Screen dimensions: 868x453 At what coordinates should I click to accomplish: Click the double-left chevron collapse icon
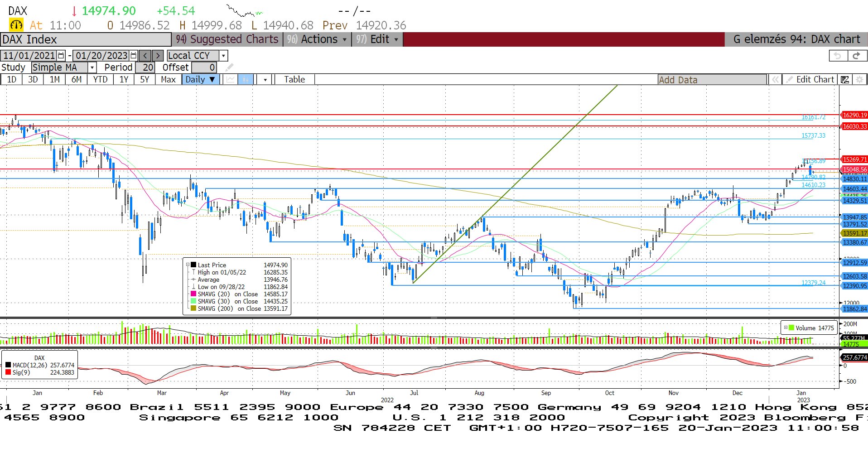point(775,80)
